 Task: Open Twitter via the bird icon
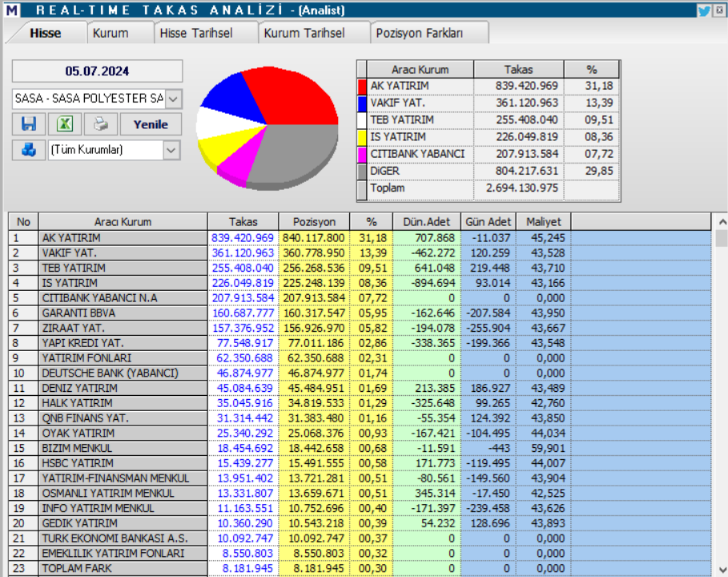(x=703, y=10)
